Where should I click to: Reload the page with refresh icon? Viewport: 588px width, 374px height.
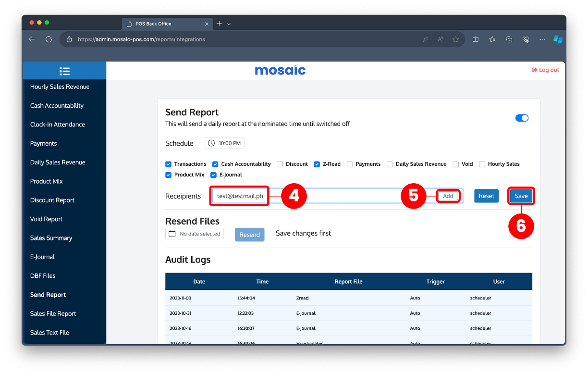pos(49,39)
